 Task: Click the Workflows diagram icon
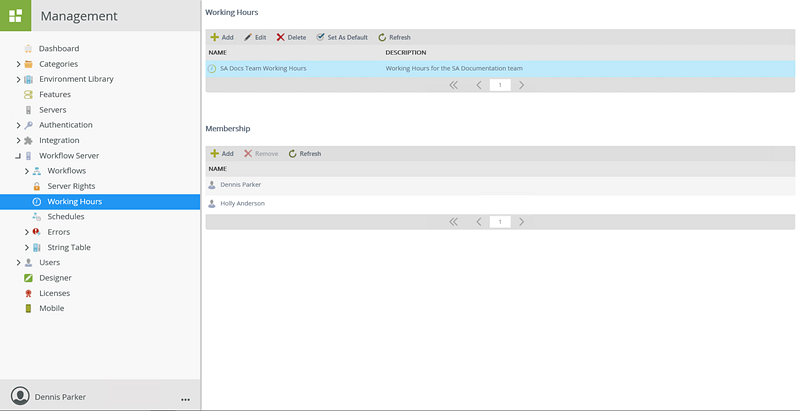(37, 171)
